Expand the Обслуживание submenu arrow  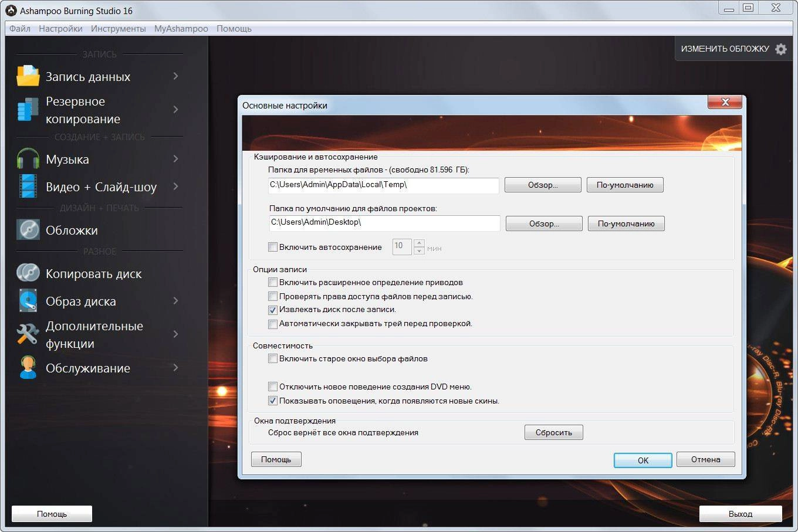coord(175,368)
